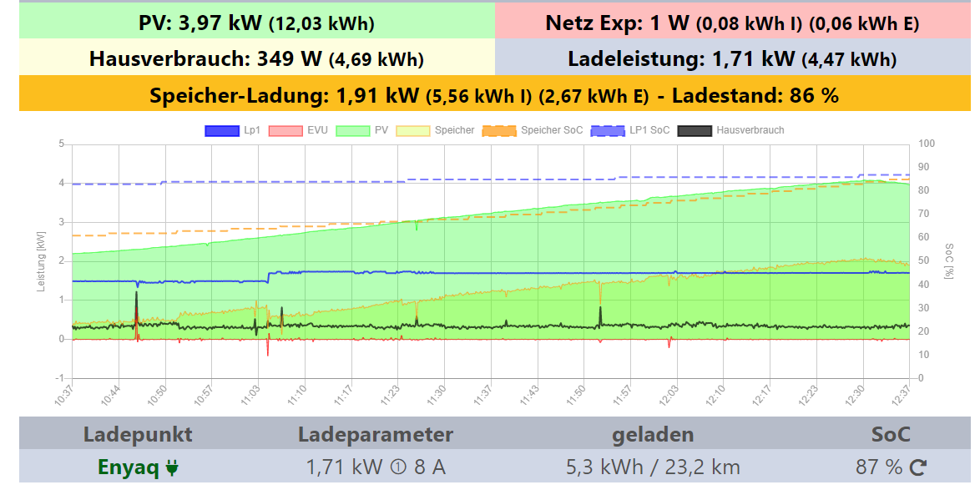This screenshot has height=495, width=980.
Task: Click the 12:37 time axis label
Action: point(902,396)
